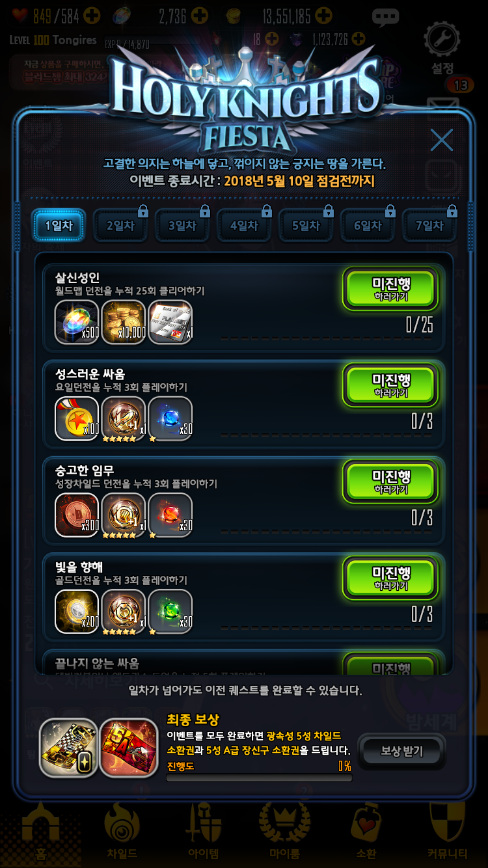
Task: Tap the rainbow gem x500 reward icon
Action: 77,323
